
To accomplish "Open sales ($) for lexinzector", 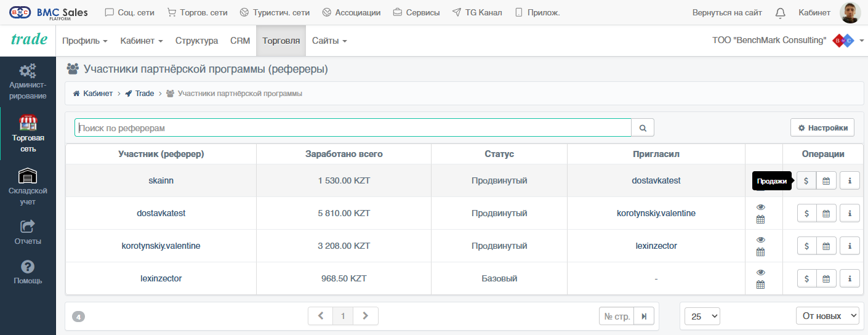I will click(806, 278).
